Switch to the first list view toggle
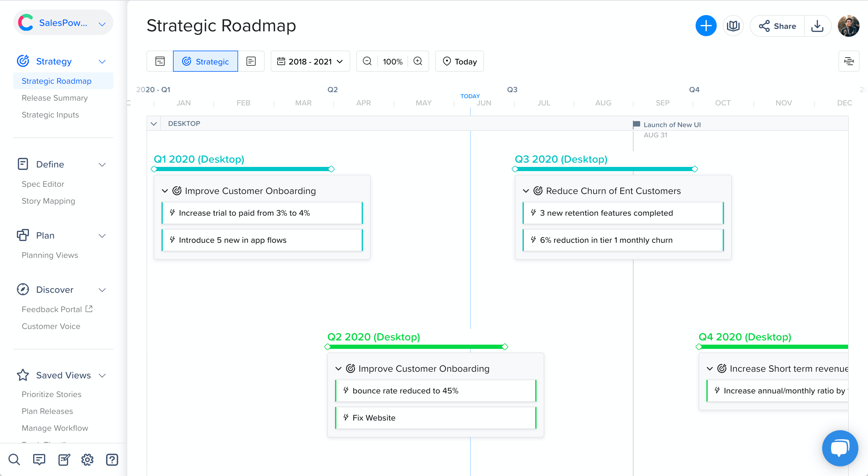Viewport: 868px width, 476px height. point(160,61)
